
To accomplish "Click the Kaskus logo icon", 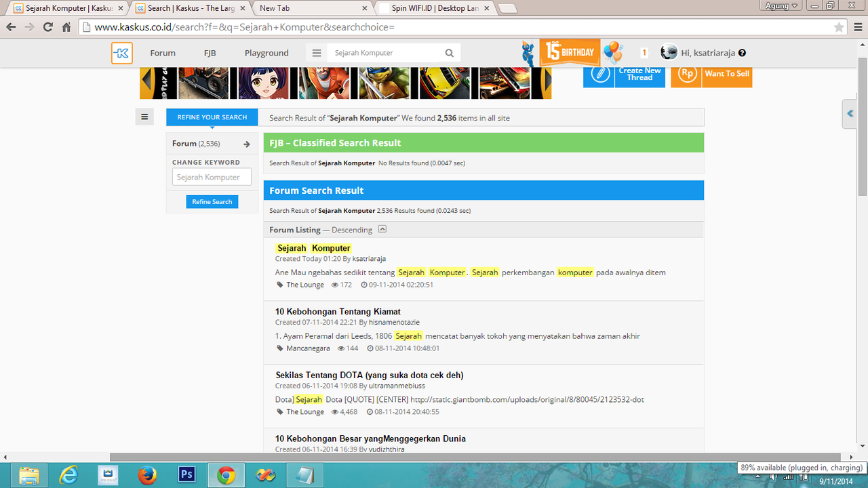I will click(122, 53).
